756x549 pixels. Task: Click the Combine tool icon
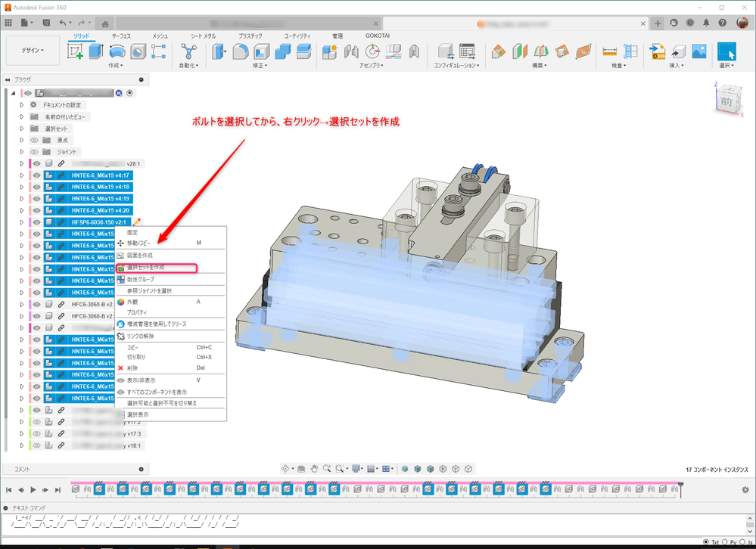coord(282,51)
